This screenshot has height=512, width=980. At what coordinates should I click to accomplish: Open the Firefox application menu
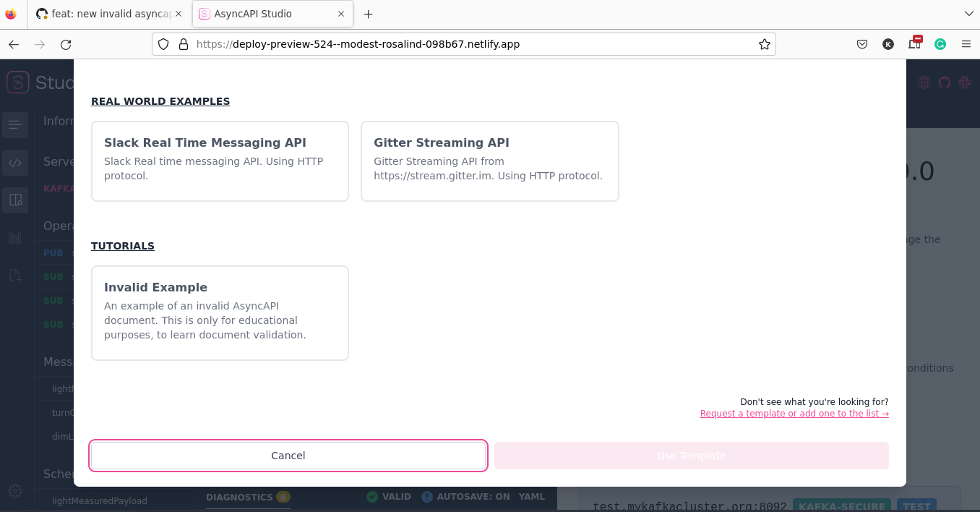click(x=966, y=44)
